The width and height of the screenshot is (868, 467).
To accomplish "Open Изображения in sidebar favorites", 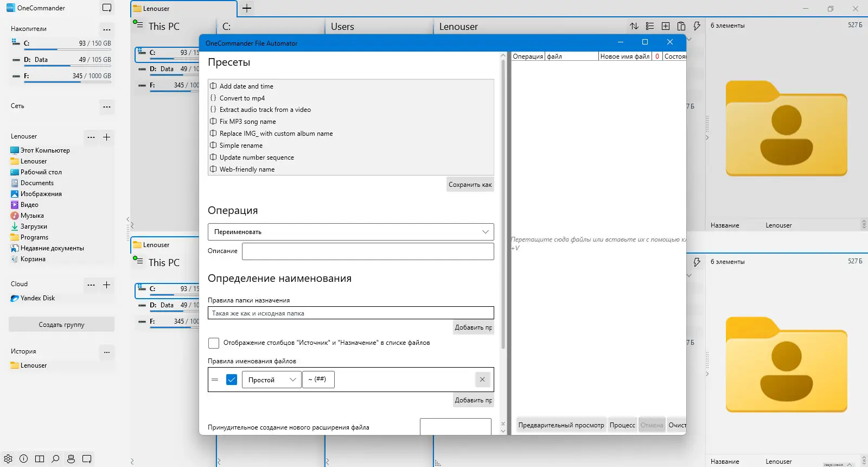I will [x=36, y=194].
